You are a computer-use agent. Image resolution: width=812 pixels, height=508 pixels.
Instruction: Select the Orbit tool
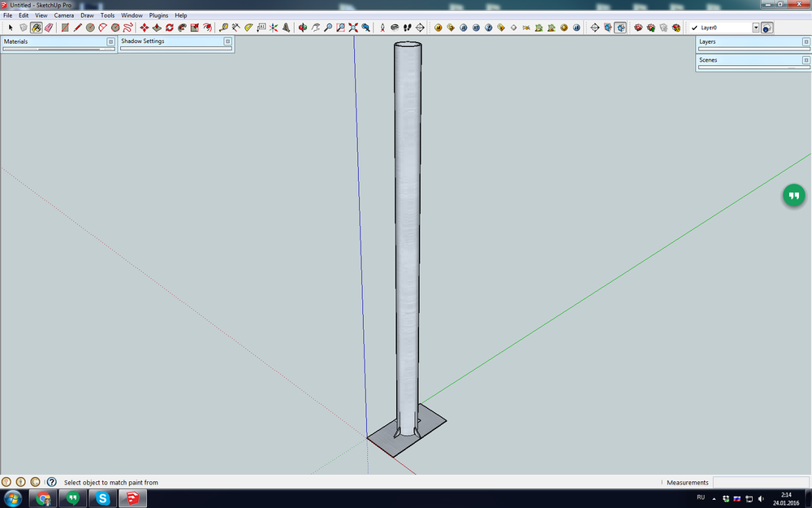tap(303, 28)
